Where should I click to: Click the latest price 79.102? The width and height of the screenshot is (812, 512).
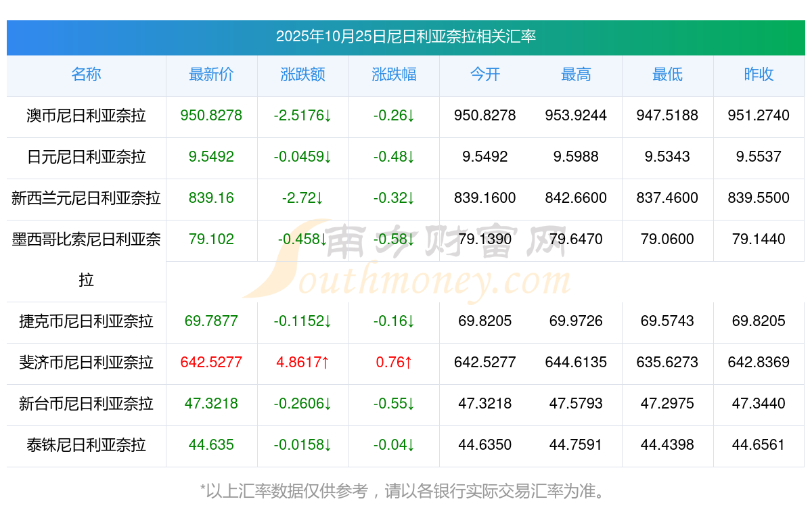(x=211, y=239)
